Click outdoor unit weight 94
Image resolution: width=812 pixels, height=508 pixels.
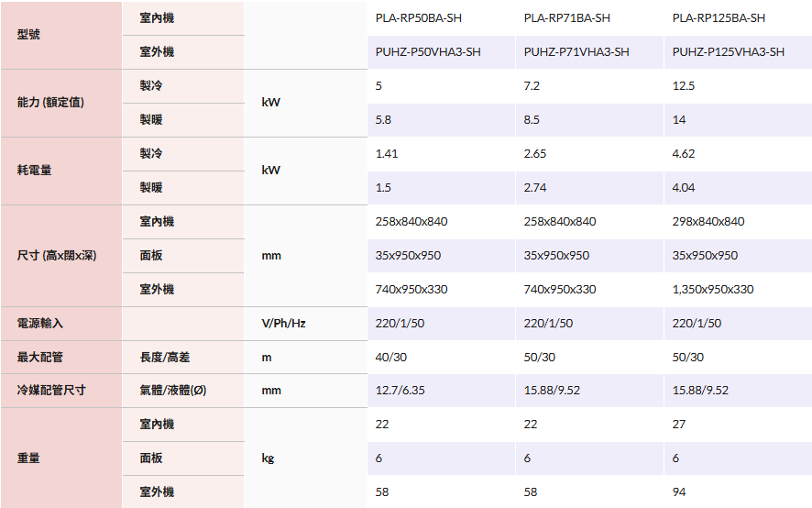pyautogui.click(x=679, y=491)
